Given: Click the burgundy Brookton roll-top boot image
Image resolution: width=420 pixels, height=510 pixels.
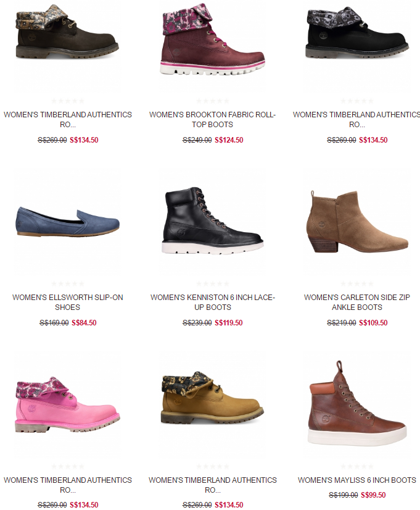Looking at the screenshot, I should point(212,40).
